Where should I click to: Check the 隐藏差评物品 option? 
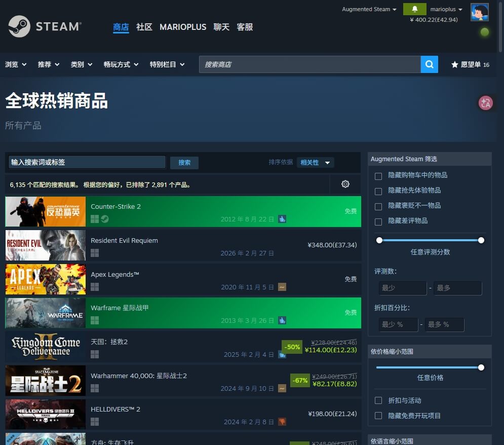point(378,221)
